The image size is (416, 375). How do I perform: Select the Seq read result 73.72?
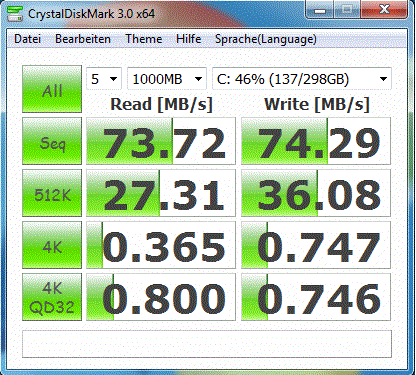tap(161, 141)
